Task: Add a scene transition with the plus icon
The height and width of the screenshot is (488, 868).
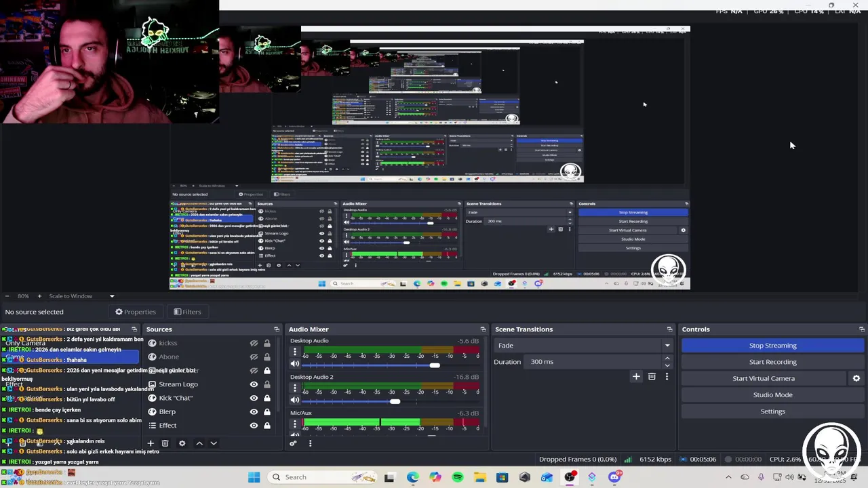Action: (x=636, y=377)
